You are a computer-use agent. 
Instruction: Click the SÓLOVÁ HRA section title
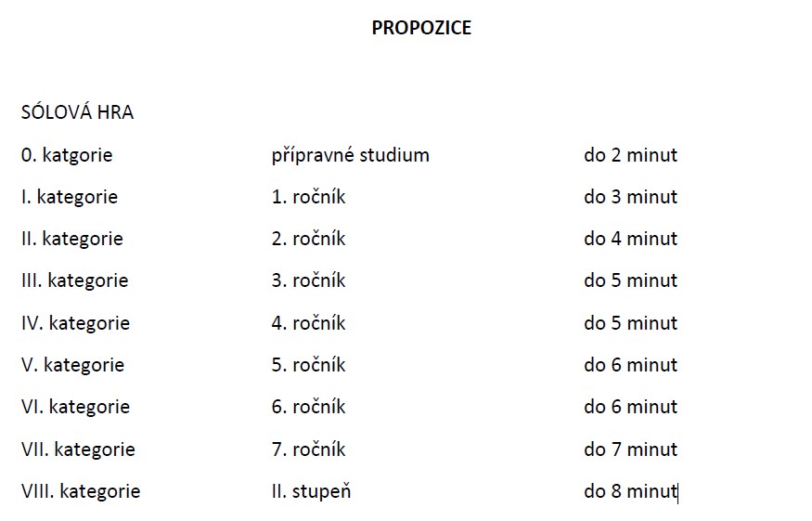(x=77, y=112)
